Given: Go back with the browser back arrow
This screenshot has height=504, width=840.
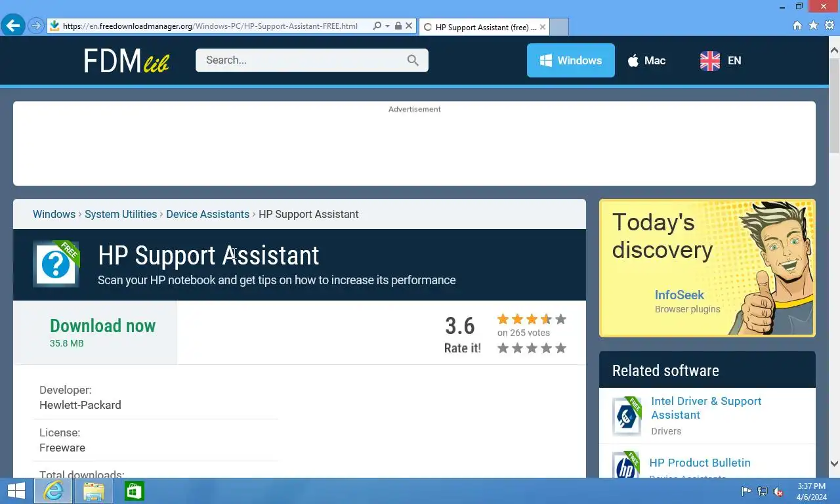Looking at the screenshot, I should pyautogui.click(x=13, y=26).
